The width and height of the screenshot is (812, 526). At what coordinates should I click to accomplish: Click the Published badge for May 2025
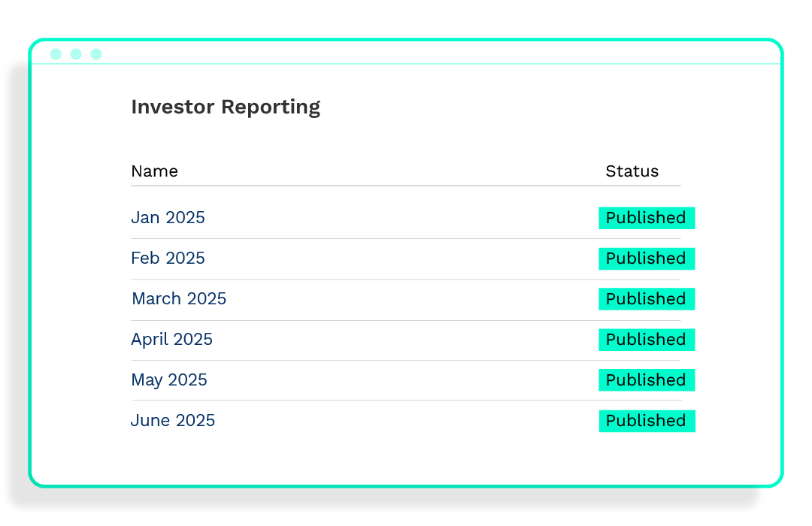point(647,380)
